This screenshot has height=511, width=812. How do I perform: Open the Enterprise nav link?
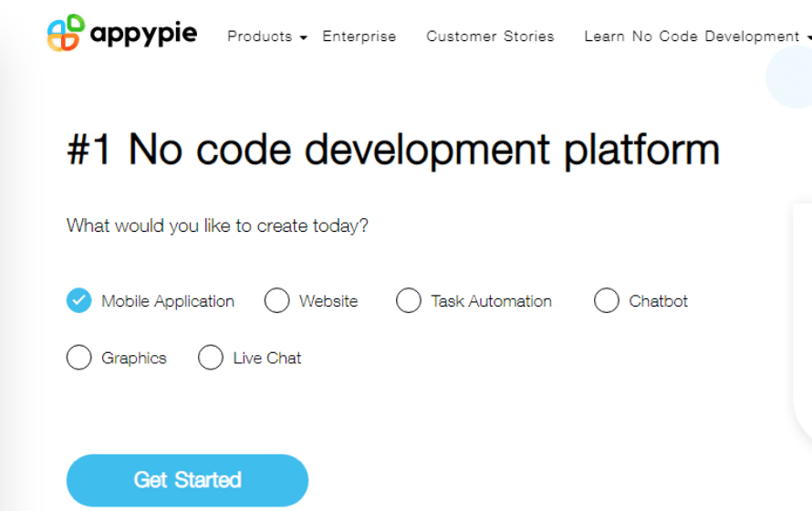[359, 36]
